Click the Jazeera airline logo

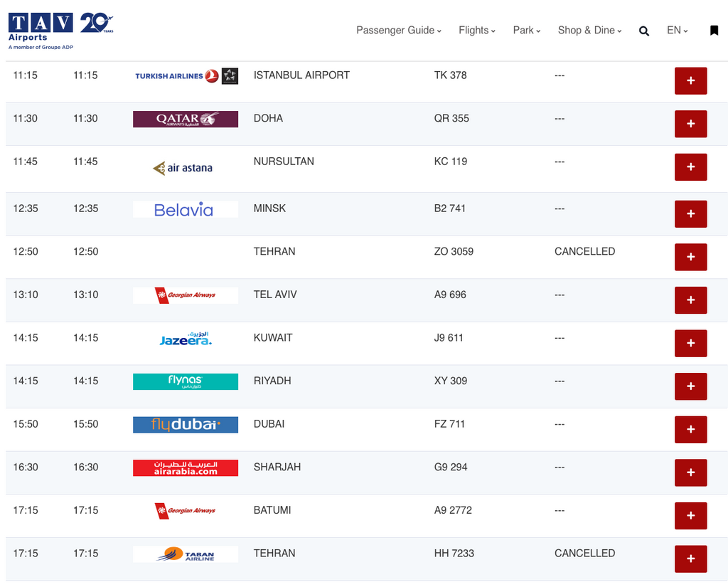coord(186,339)
